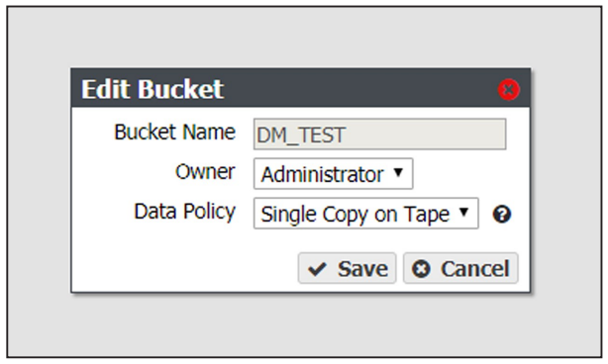Cancel editing the bucket
The width and height of the screenshot is (608, 364).
460,268
